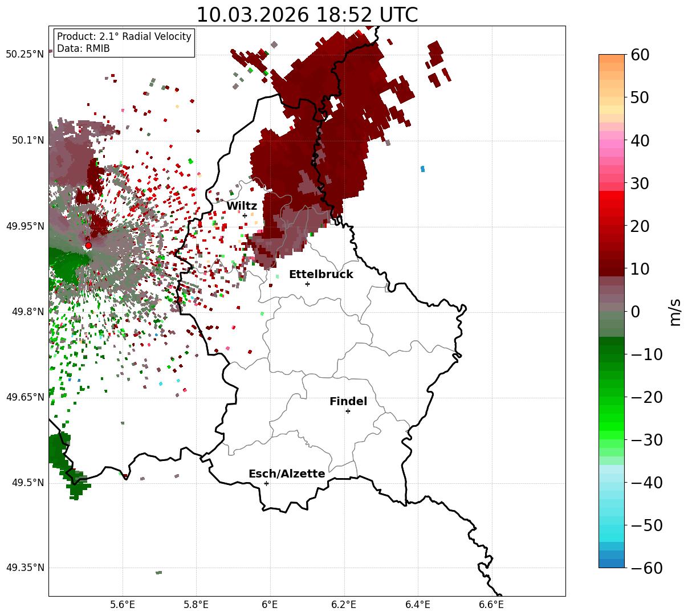
Task: Click the 6.2°E longitude label
Action: [x=344, y=604]
